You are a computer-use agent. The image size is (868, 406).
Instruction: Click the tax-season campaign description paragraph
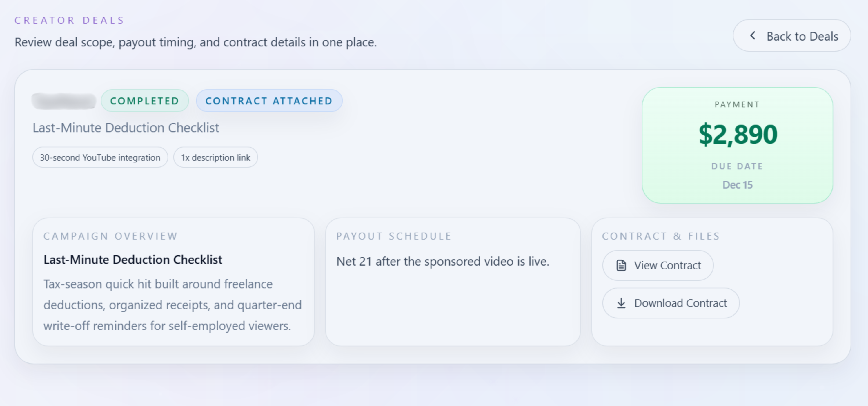pyautogui.click(x=172, y=304)
